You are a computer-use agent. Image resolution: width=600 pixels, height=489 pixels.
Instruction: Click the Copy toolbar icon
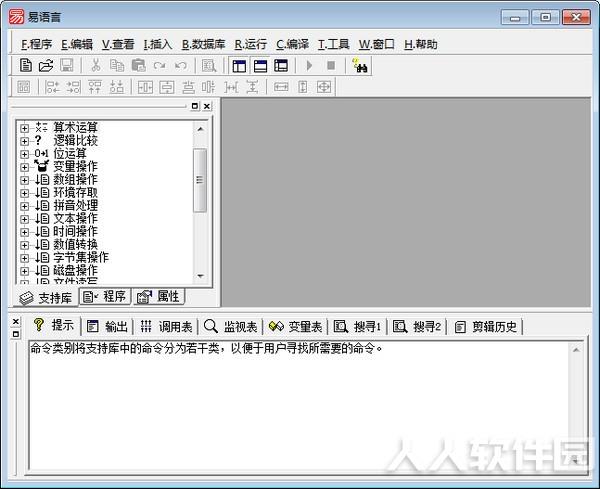coord(117,65)
